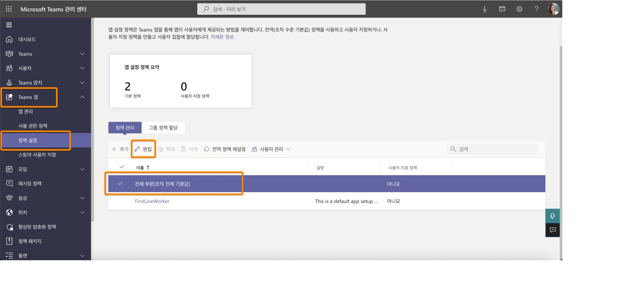
Task: Open 사용 권한 정책 in sidebar
Action: click(x=33, y=126)
